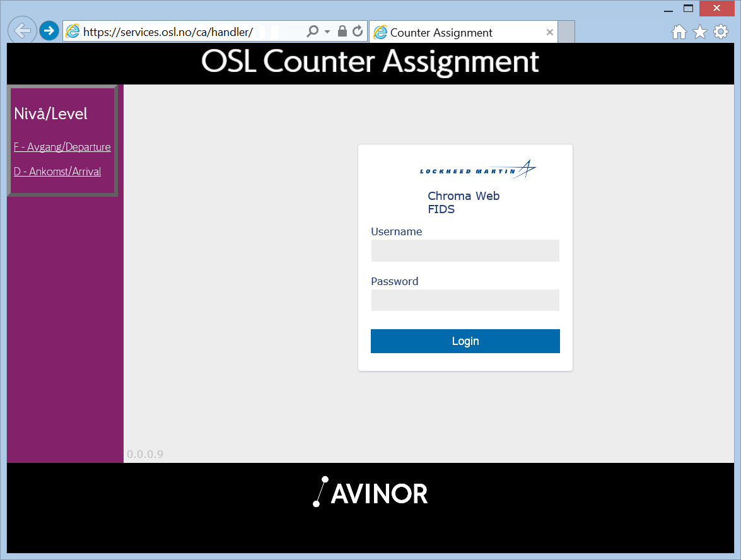The width and height of the screenshot is (741, 560).
Task: Click the Lockheed Martin logo
Action: pyautogui.click(x=478, y=169)
